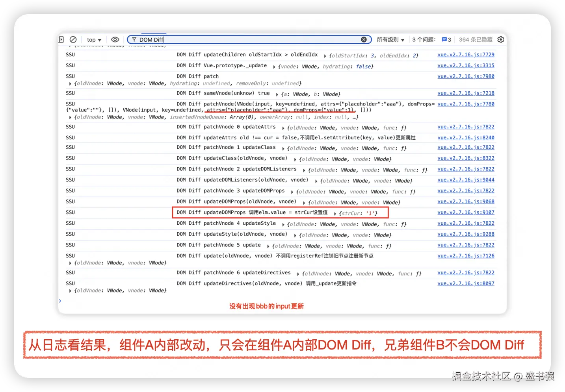Image resolution: width=565 pixels, height=392 pixels.
Task: Open the 7822 link on patchVnode 3 updateDOMProps row
Action: coord(466,190)
